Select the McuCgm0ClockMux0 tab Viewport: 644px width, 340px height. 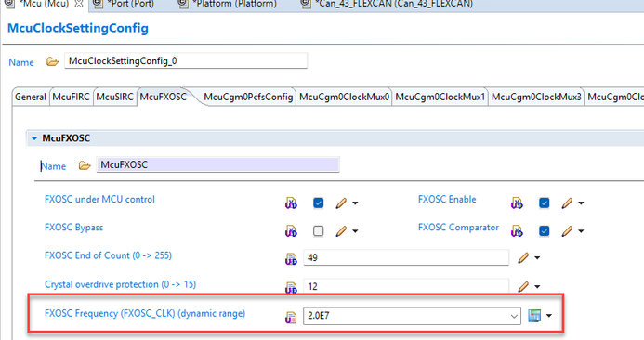[x=344, y=97]
